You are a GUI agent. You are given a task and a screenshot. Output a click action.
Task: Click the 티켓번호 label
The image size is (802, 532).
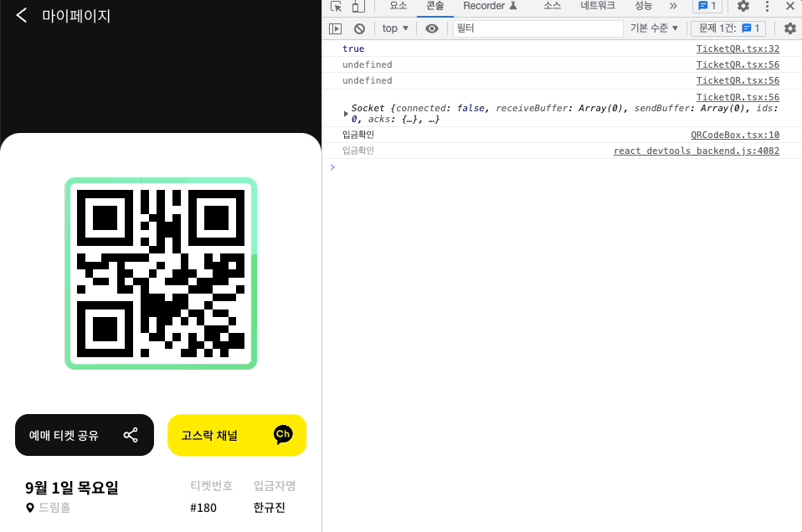[x=211, y=485]
